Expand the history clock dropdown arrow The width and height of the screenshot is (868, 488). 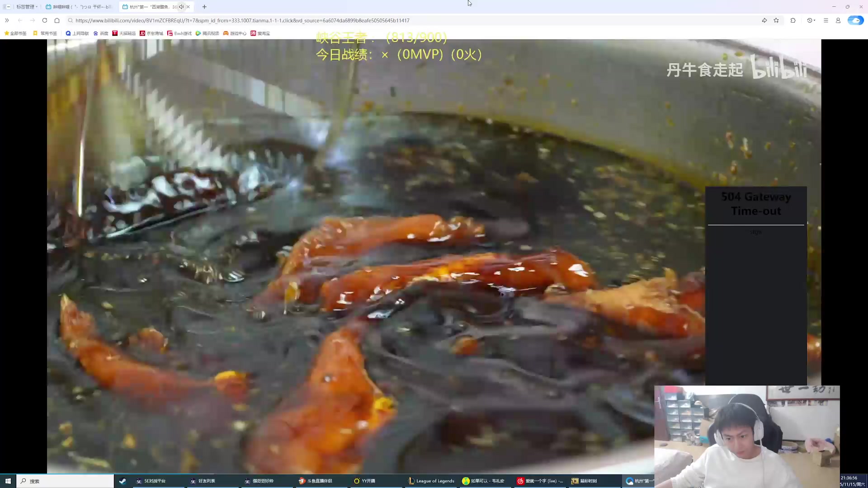[x=815, y=20]
